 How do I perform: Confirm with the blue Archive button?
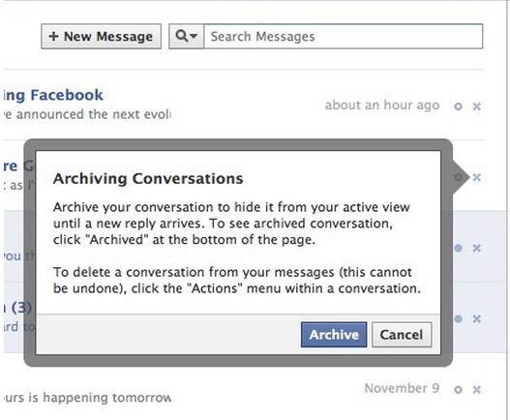pyautogui.click(x=334, y=335)
